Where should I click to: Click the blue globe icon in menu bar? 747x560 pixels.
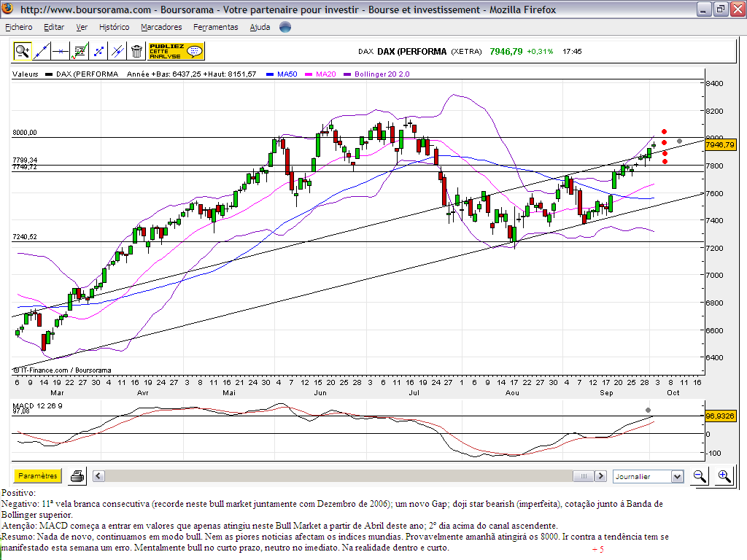(285, 27)
